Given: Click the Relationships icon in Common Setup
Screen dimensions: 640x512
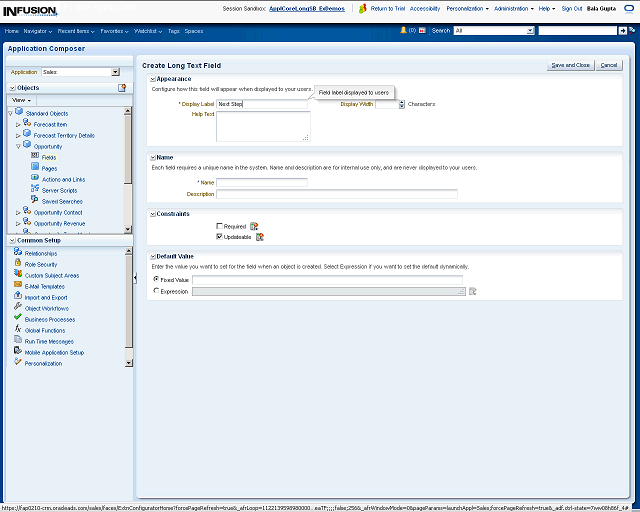Looking at the screenshot, I should coord(18,253).
